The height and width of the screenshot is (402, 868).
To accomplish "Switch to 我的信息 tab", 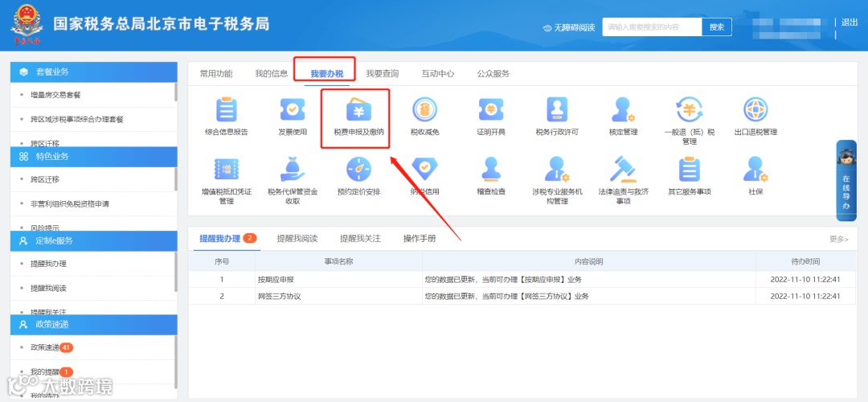I will click(272, 74).
